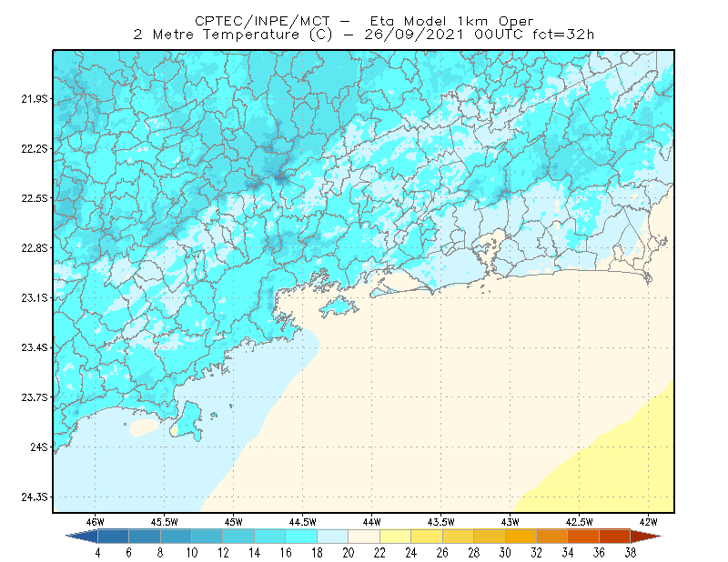Select the 22.5S latitude label
The width and height of the screenshot is (728, 562).
pyautogui.click(x=35, y=198)
